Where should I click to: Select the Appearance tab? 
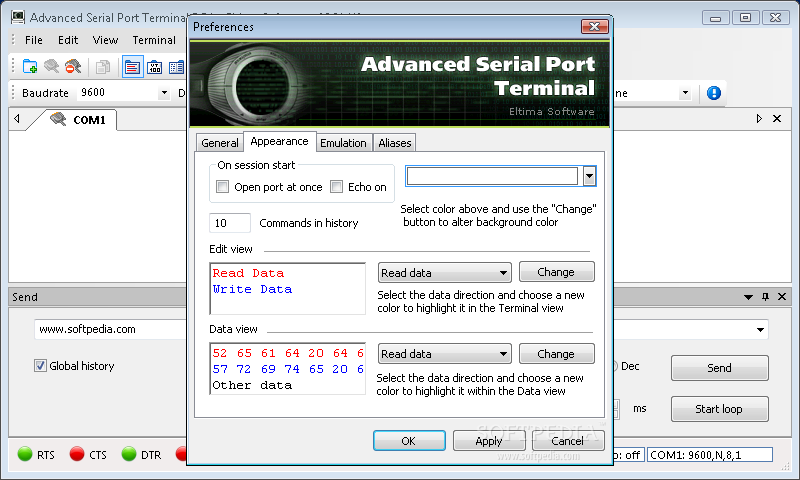280,141
